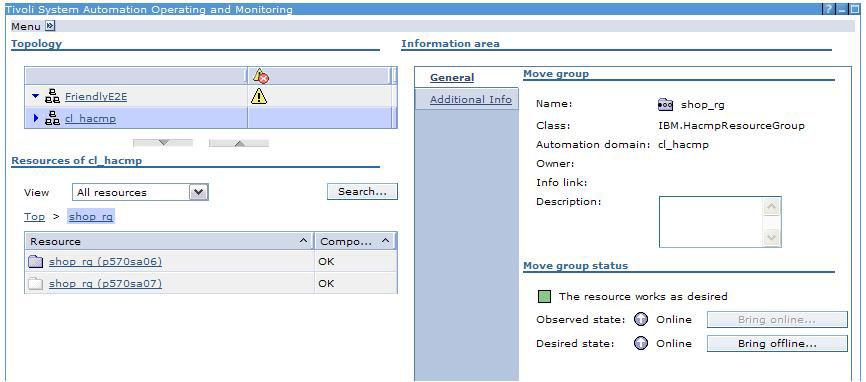Open the cl_hacmp link
The height and width of the screenshot is (382, 866).
tap(91, 118)
